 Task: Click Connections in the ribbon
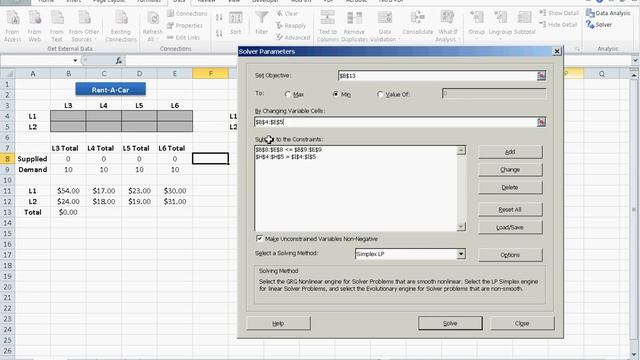click(x=187, y=13)
